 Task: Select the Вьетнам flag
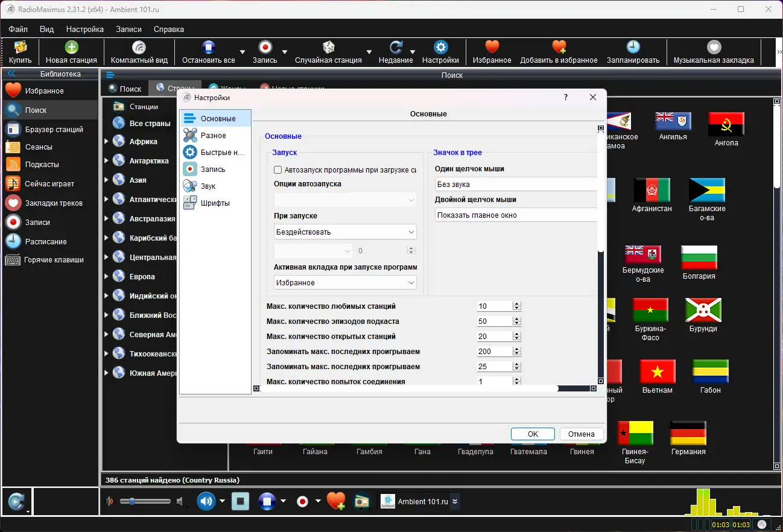point(658,377)
